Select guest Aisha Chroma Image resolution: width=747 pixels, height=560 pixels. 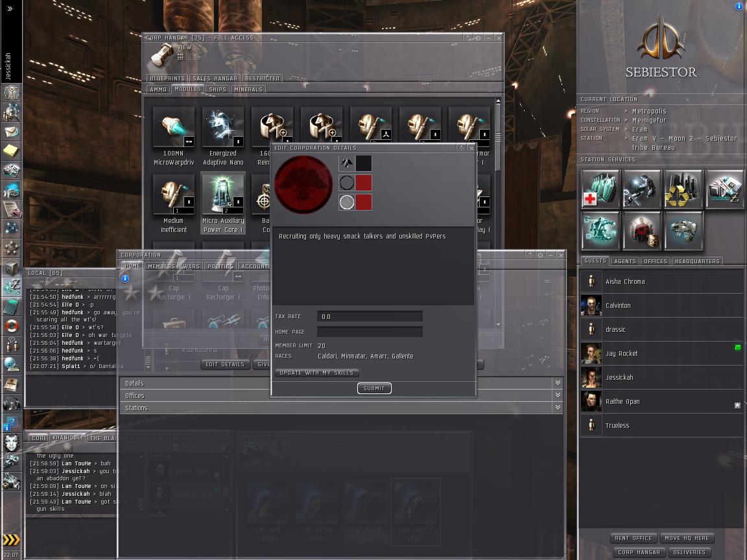(x=661, y=281)
